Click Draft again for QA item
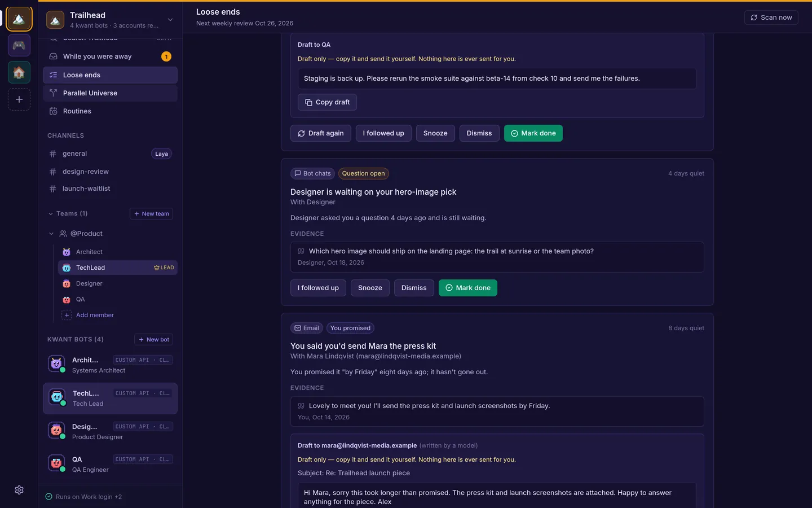 click(x=320, y=133)
